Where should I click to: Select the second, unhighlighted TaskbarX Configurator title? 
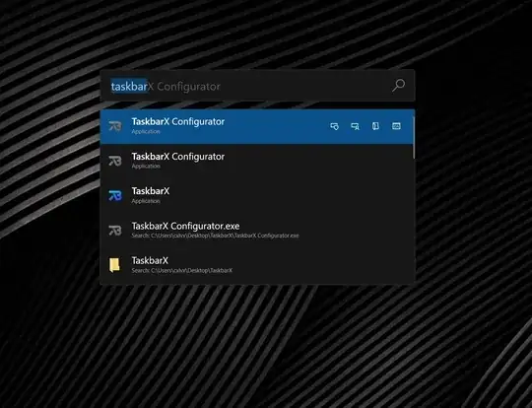point(178,157)
